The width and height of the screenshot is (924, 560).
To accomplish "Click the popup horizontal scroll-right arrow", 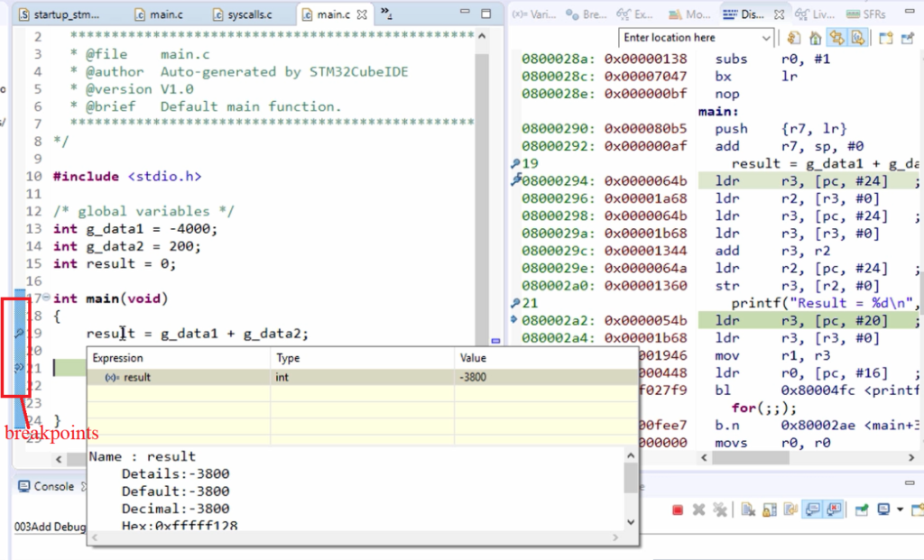I will 615,537.
